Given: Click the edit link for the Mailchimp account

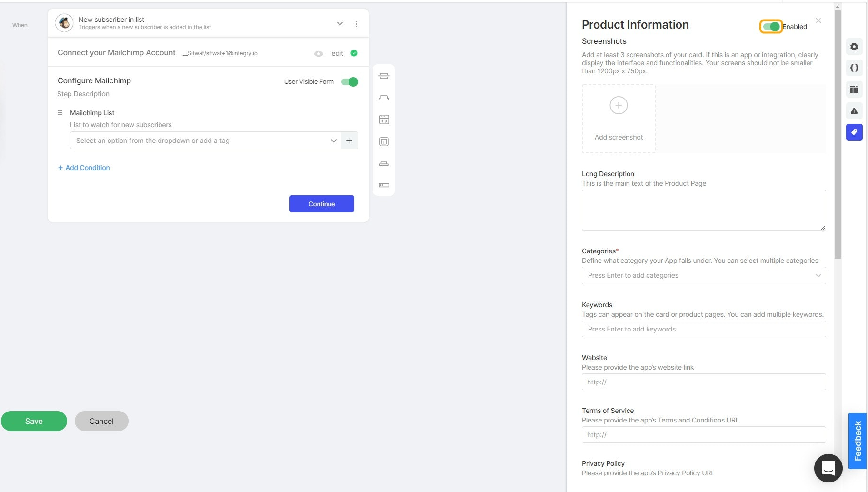Looking at the screenshot, I should [x=337, y=53].
